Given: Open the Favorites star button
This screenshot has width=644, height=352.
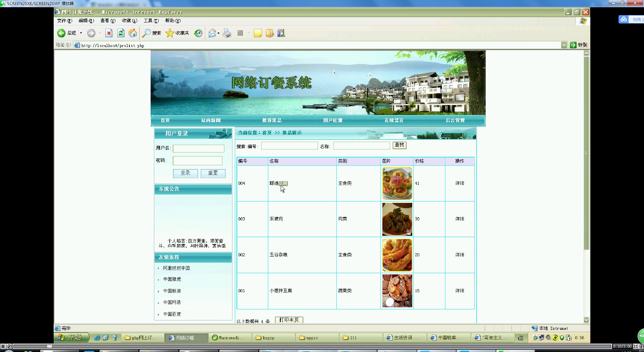Looking at the screenshot, I should tap(177, 33).
